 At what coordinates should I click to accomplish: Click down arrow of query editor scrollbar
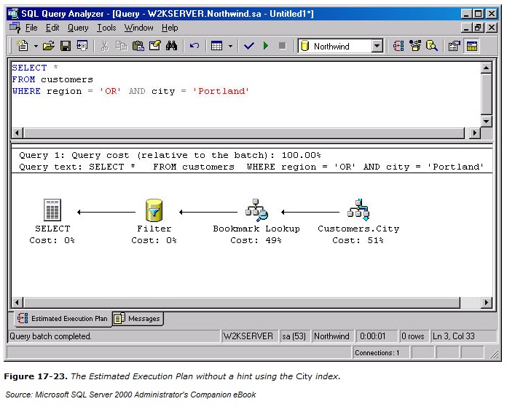[487, 122]
